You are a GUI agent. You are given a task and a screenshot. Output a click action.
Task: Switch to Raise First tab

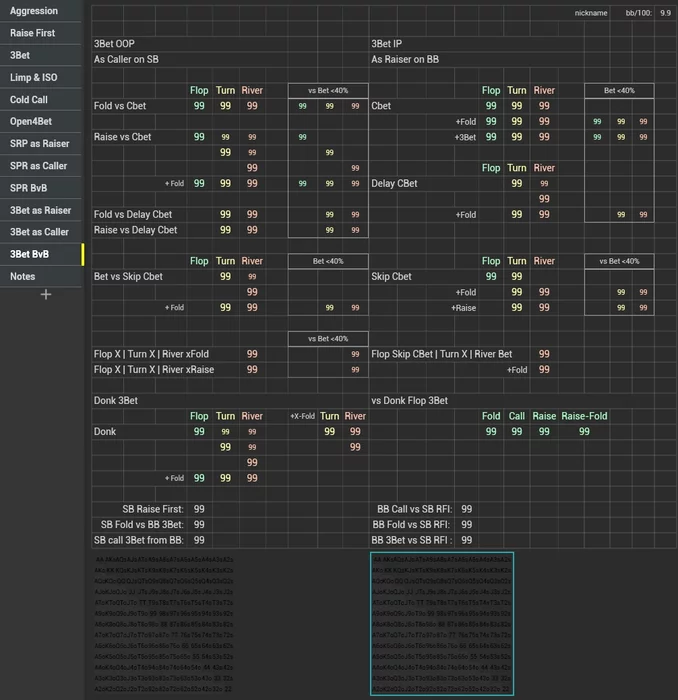pos(33,33)
